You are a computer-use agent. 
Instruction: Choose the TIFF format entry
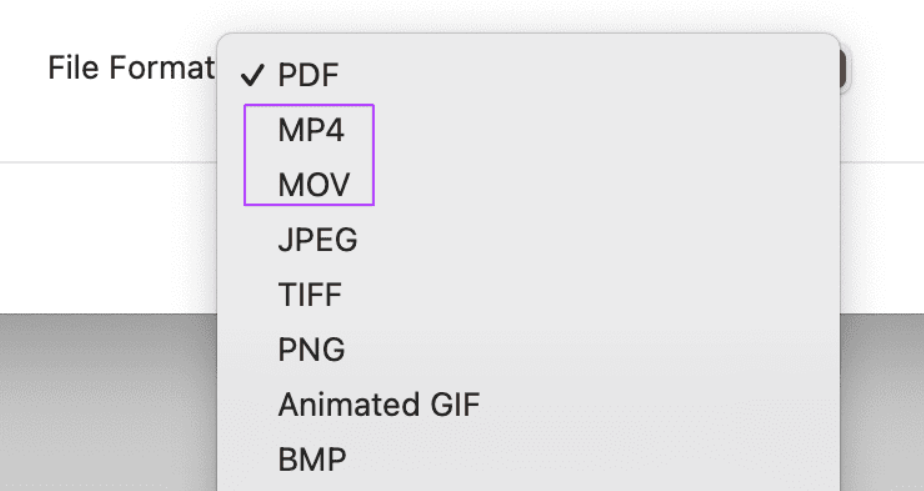[x=310, y=295]
